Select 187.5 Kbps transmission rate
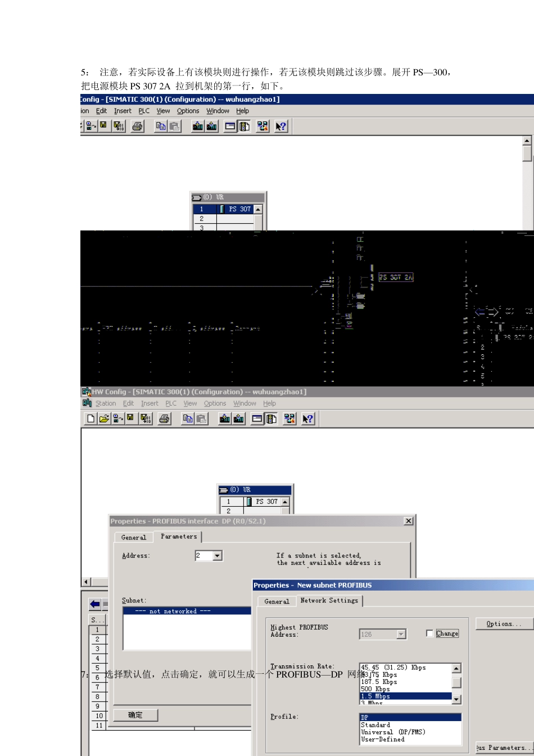The height and width of the screenshot is (756, 534). (x=405, y=682)
